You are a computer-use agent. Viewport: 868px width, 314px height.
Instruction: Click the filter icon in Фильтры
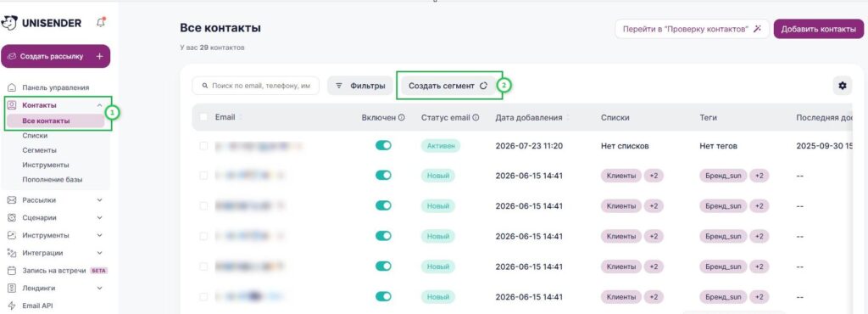click(x=339, y=86)
